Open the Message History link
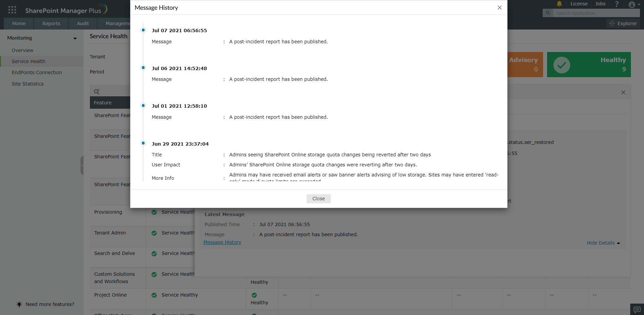 pyautogui.click(x=222, y=242)
